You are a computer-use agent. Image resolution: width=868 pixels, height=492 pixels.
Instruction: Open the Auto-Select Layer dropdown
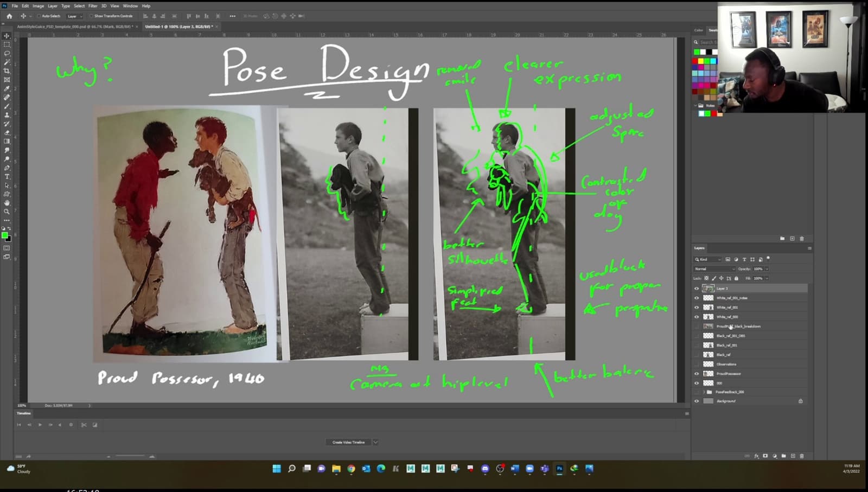coord(74,16)
